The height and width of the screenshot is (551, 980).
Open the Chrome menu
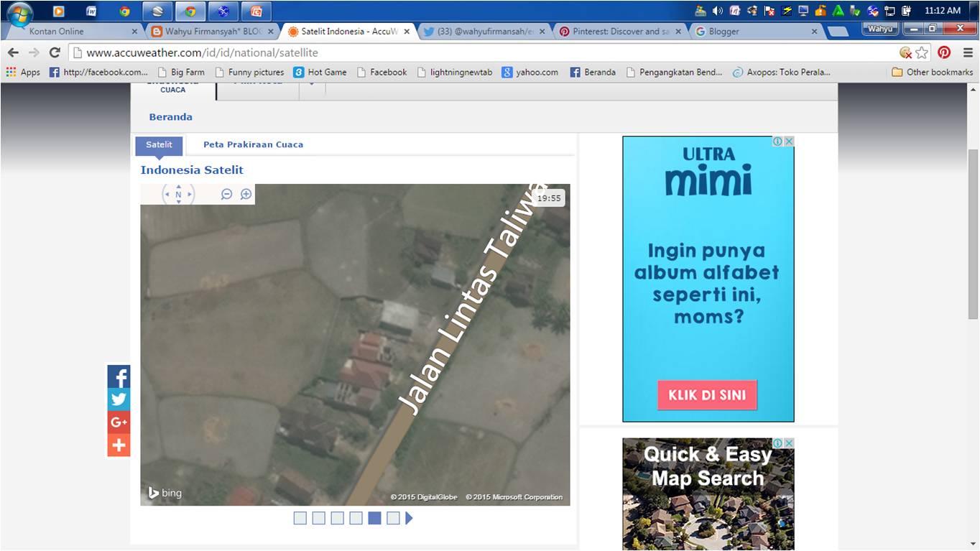966,52
